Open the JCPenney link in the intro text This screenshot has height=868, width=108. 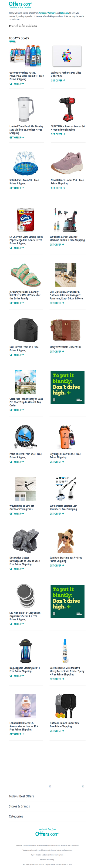(65, 13)
